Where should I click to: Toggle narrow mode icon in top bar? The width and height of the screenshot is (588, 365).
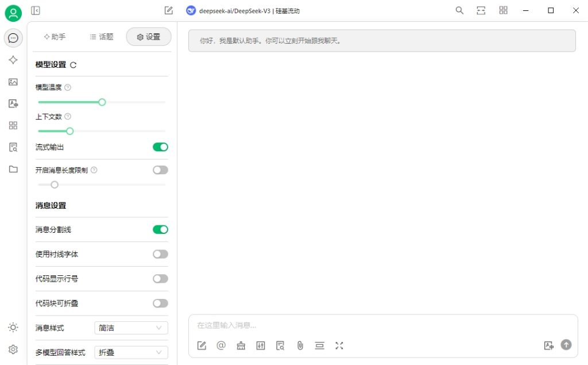(x=481, y=10)
